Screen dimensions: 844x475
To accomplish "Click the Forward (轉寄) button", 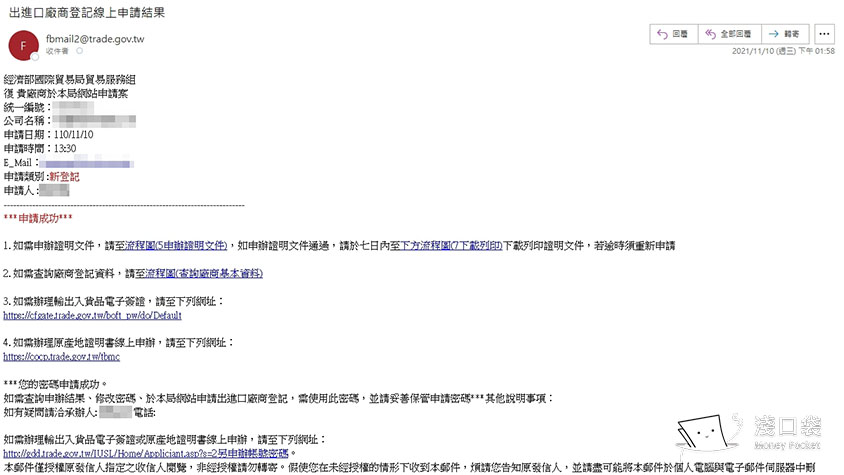I will point(785,34).
